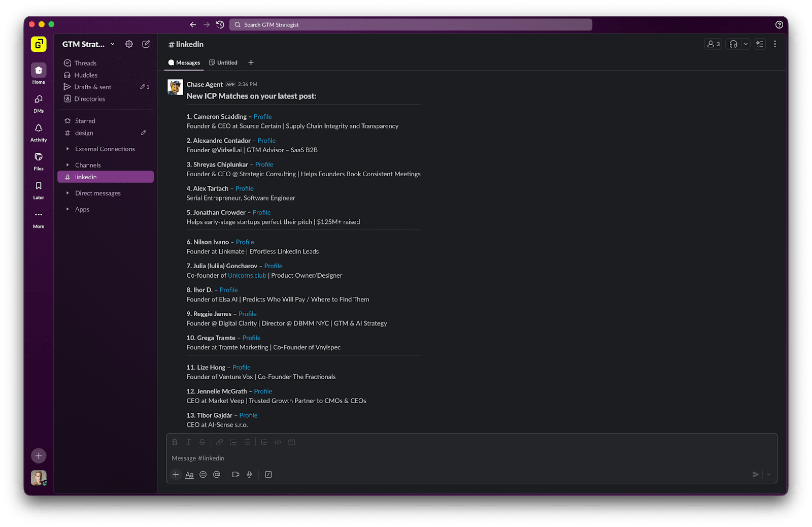Open slash shortcuts menu
This screenshot has height=527, width=812.
pyautogui.click(x=268, y=475)
